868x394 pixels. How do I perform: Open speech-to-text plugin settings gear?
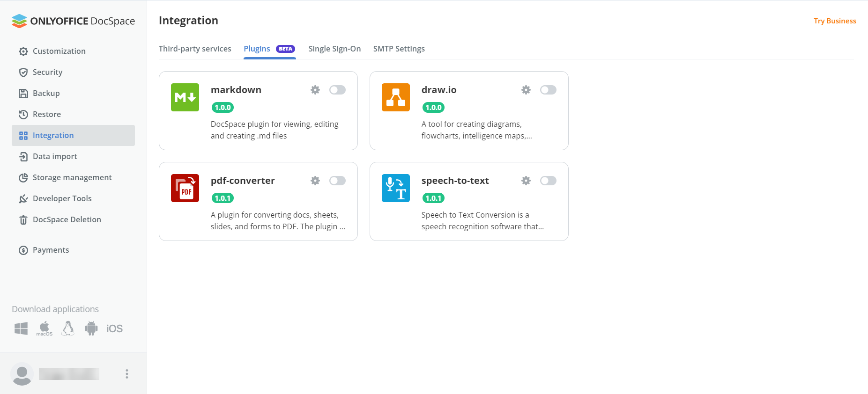(526, 181)
